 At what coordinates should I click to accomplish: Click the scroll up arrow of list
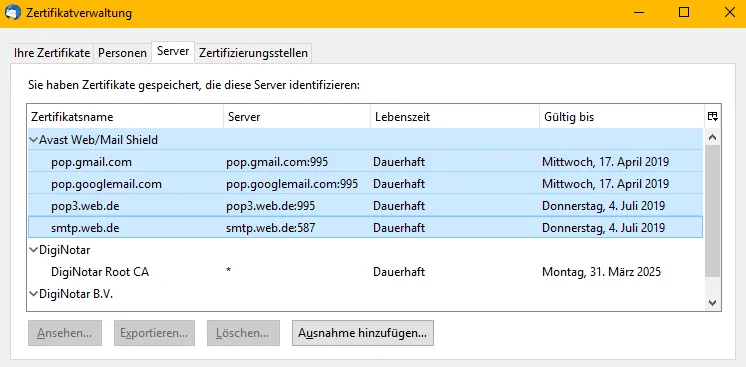pyautogui.click(x=712, y=137)
